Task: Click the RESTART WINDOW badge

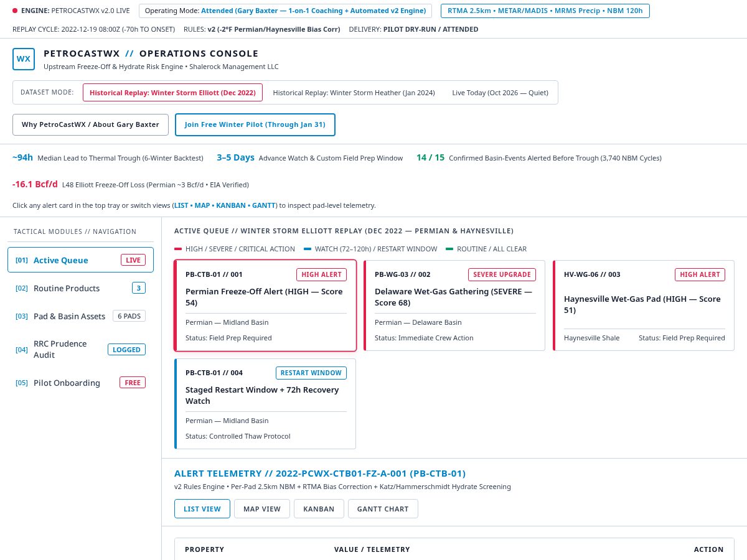Action: tap(311, 373)
